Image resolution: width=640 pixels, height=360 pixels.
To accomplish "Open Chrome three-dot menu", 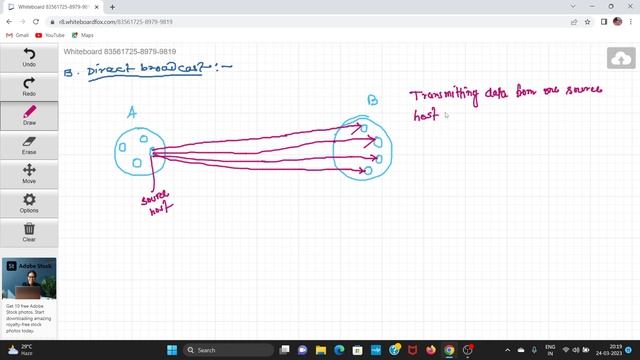I will pos(631,22).
